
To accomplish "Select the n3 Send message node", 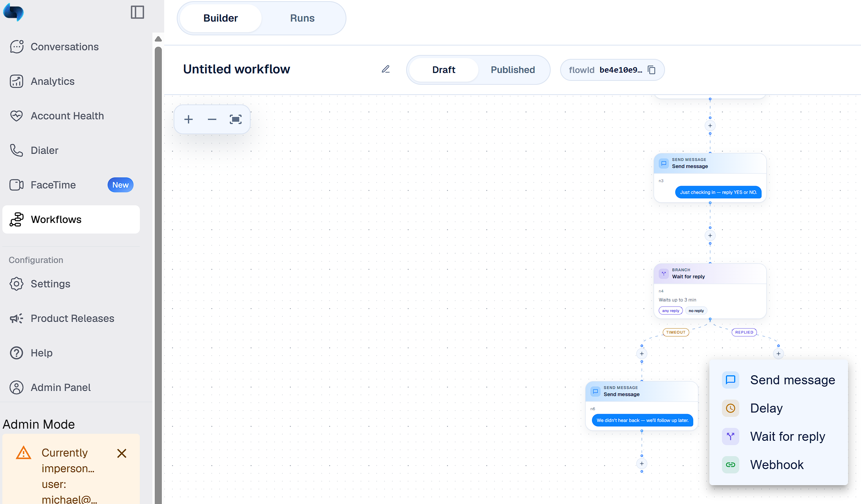I will point(710,178).
